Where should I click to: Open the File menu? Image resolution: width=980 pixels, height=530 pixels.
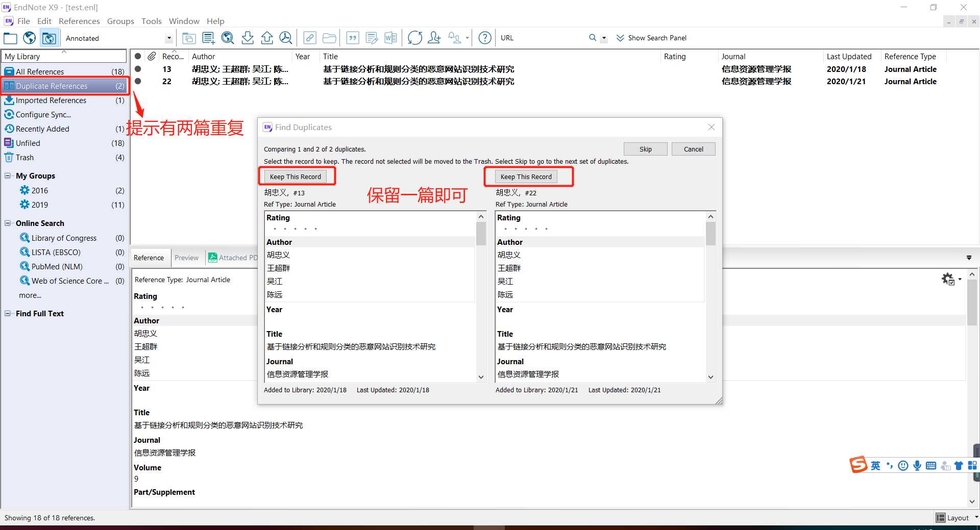tap(23, 21)
